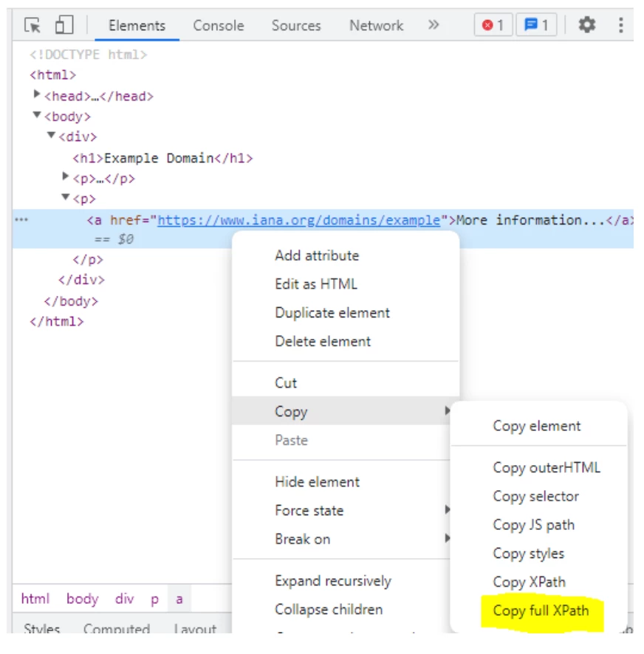Screen dimensions: 644x654
Task: Choose Duplicate element
Action: (x=346, y=313)
